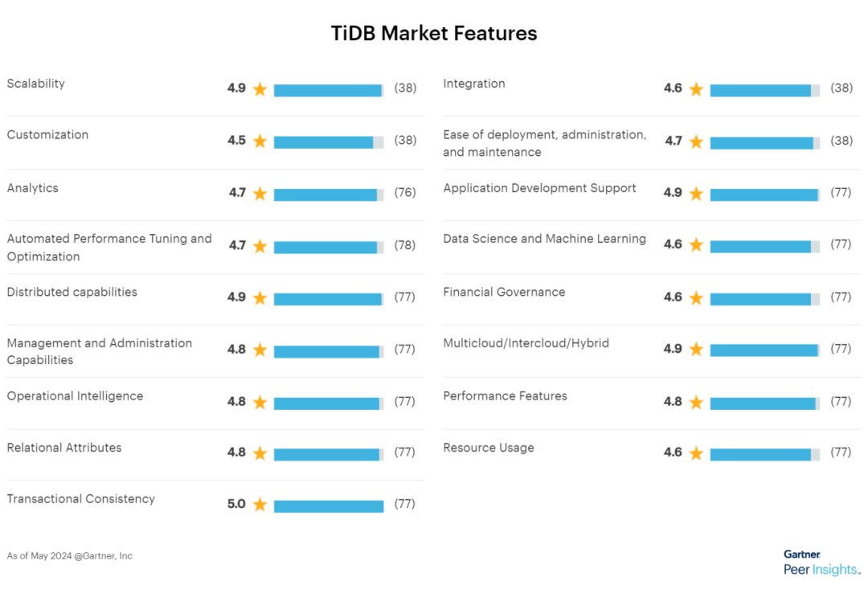Click the (78) review count
Screen dimensions: 868x614
click(x=405, y=245)
